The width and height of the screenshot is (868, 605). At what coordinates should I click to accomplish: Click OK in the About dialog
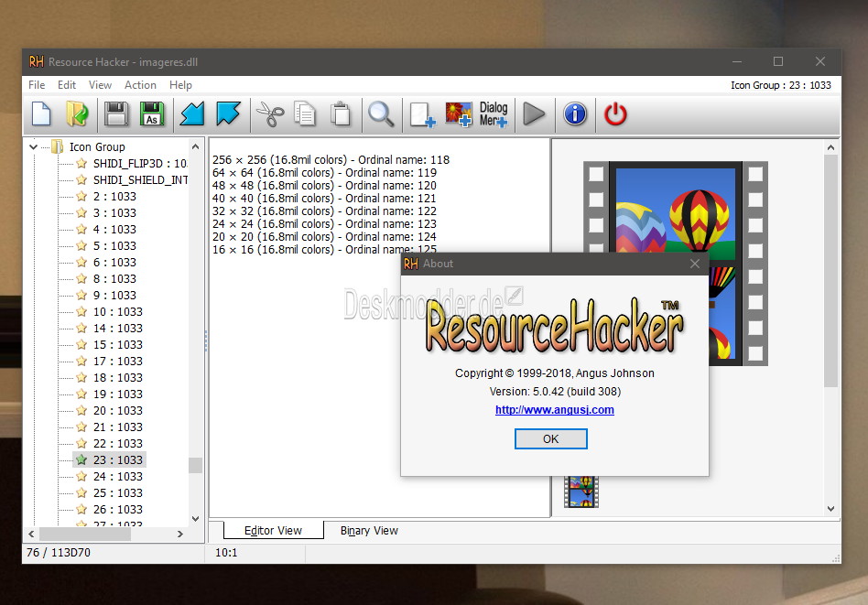tap(551, 439)
